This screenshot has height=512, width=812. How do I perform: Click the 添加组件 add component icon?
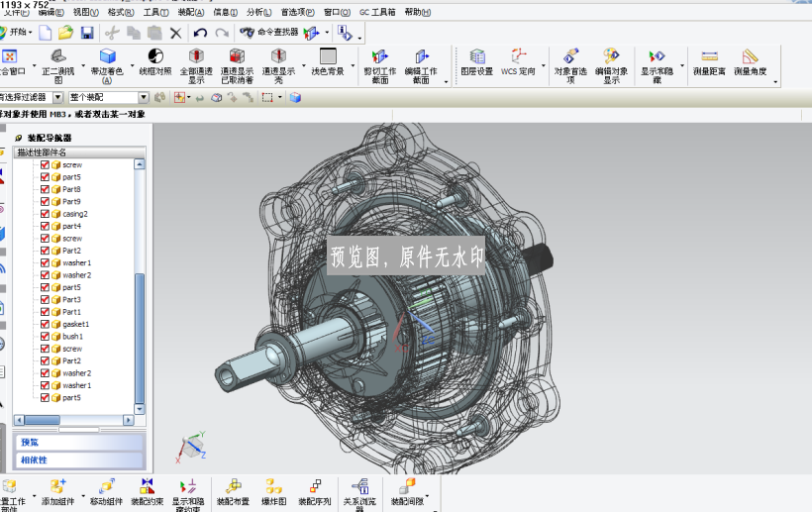[58, 492]
